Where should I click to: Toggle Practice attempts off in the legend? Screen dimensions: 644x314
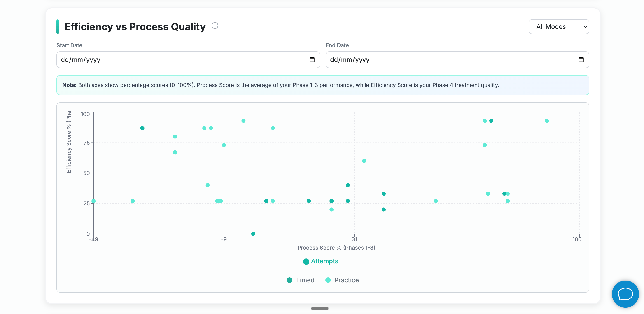342,280
